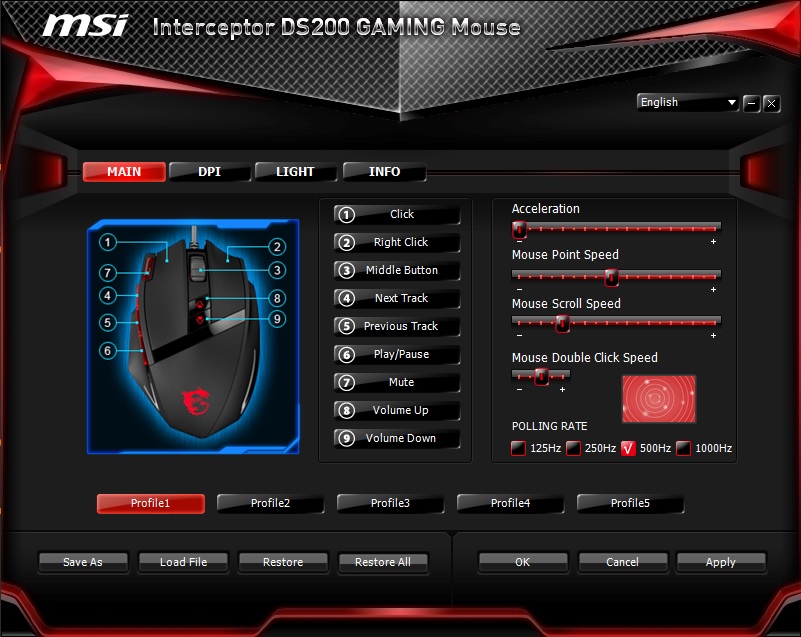Close the Interceptor DS200 window
801x637 pixels.
(x=771, y=104)
